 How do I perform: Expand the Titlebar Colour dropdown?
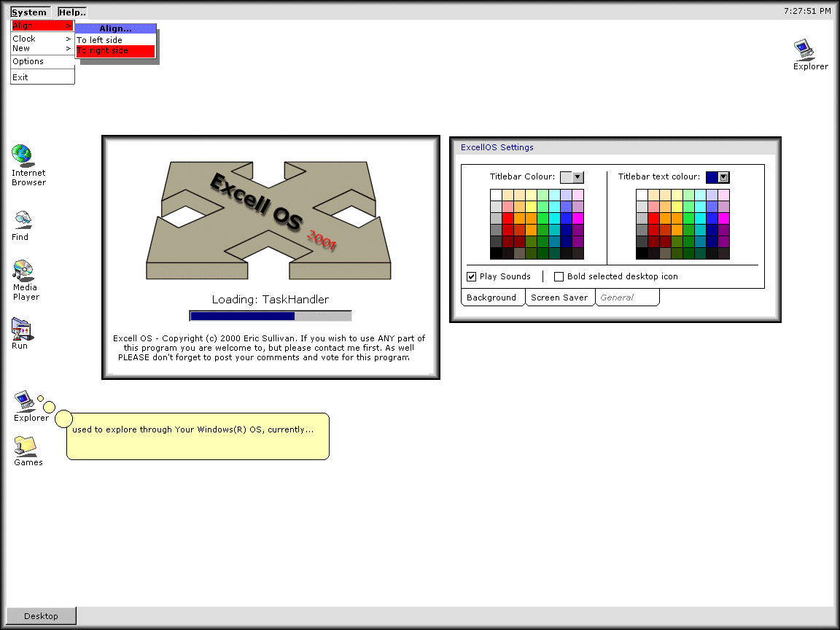pyautogui.click(x=577, y=177)
